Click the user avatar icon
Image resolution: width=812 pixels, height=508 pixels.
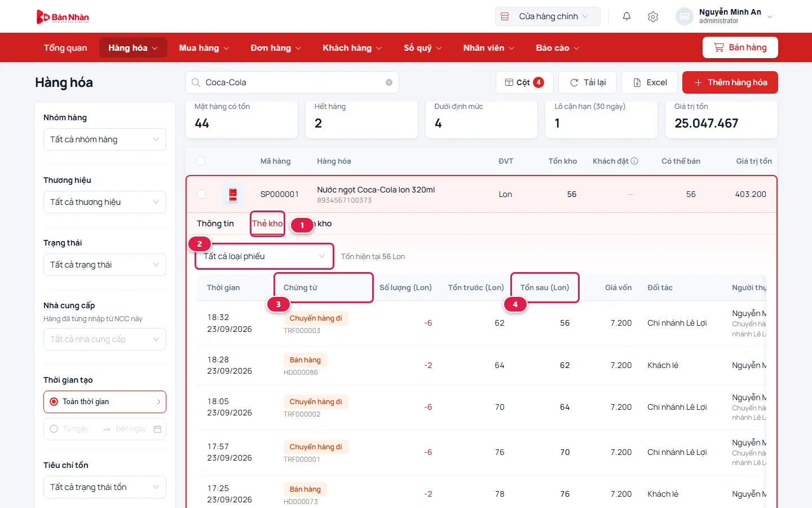[684, 16]
